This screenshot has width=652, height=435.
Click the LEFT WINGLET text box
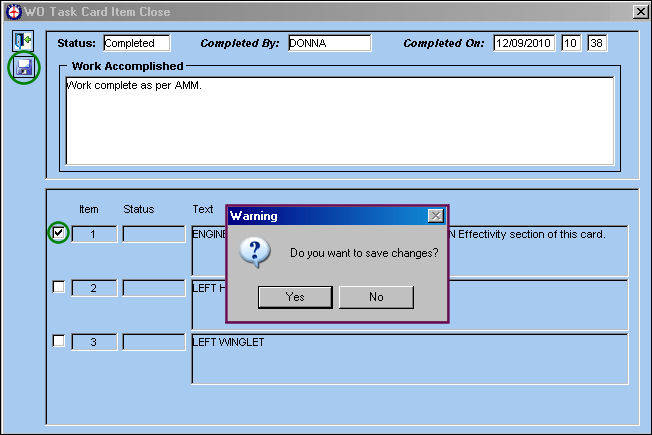pos(410,359)
